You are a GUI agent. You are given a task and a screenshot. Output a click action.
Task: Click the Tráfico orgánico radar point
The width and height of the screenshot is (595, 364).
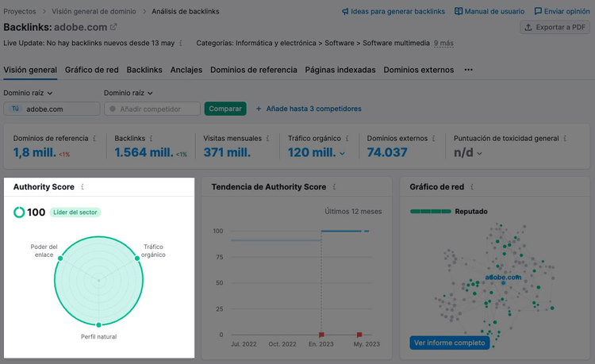pos(137,259)
